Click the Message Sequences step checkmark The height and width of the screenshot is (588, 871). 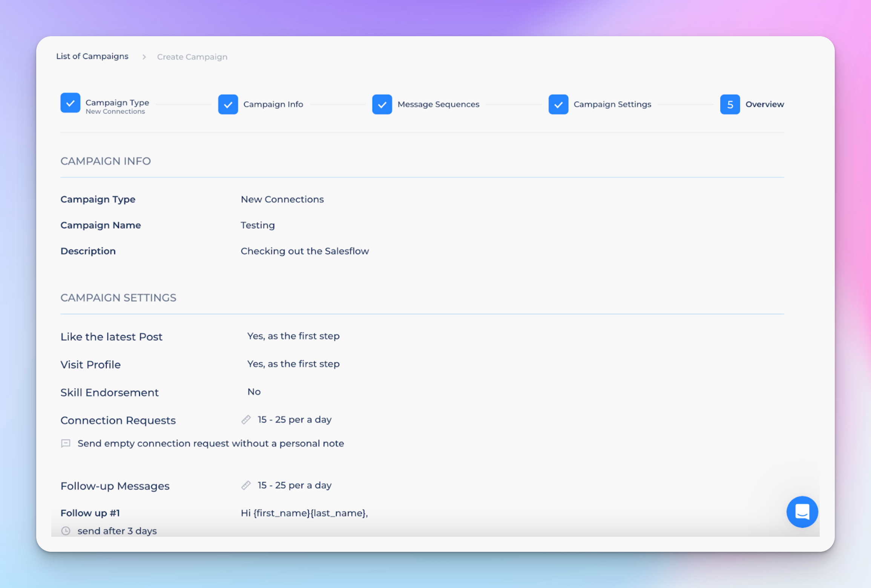(382, 104)
